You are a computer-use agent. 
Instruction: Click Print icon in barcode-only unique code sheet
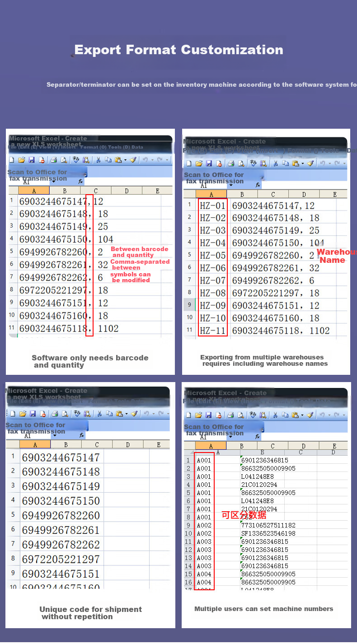point(55,413)
